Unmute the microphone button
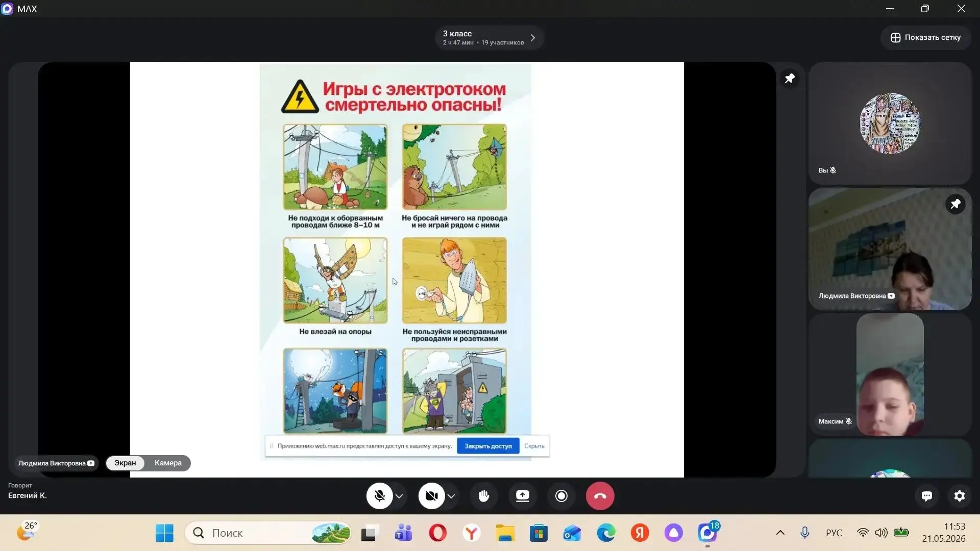980x551 pixels. click(x=379, y=495)
